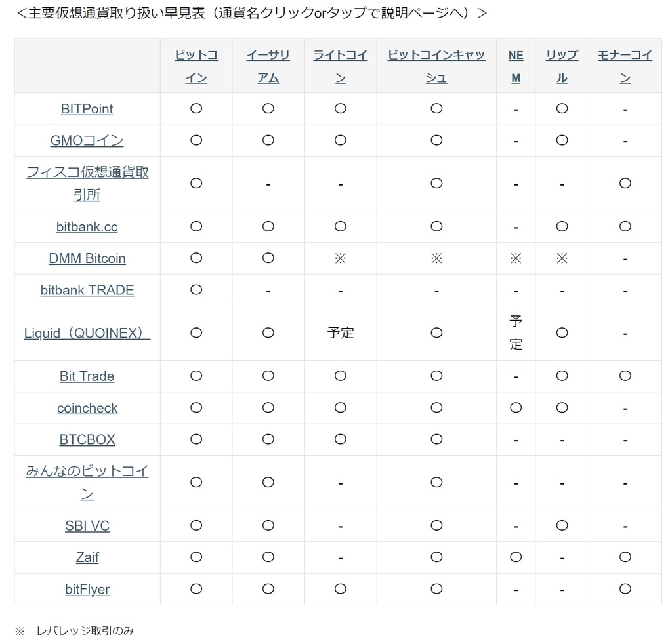The width and height of the screenshot is (672, 644).
Task: Open the リップル column header link
Action: tap(562, 66)
